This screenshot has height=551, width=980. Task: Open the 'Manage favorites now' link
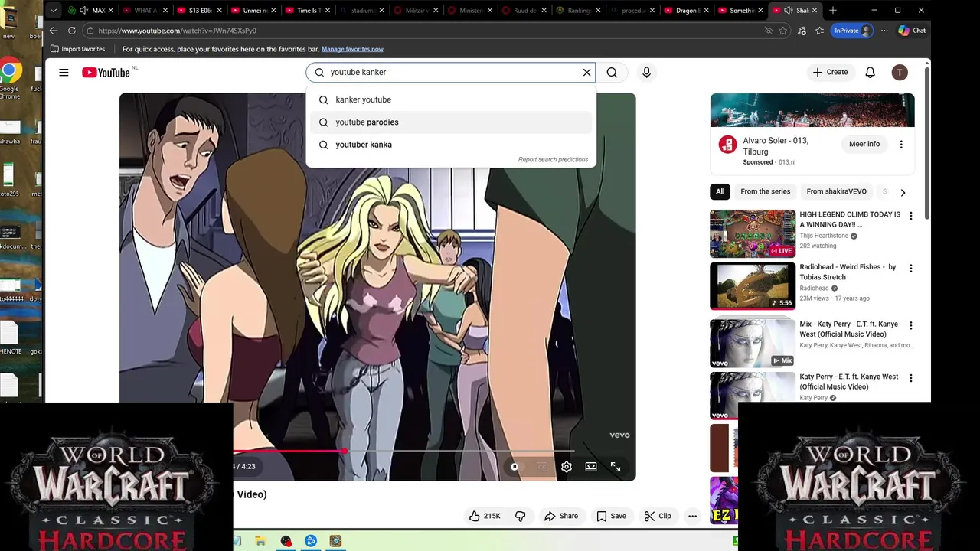(x=352, y=49)
